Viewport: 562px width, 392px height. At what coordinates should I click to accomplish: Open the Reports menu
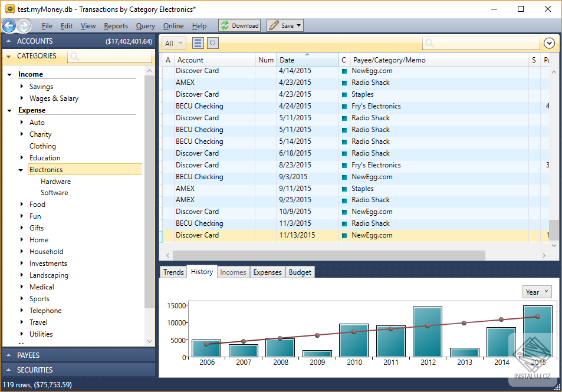pos(116,26)
